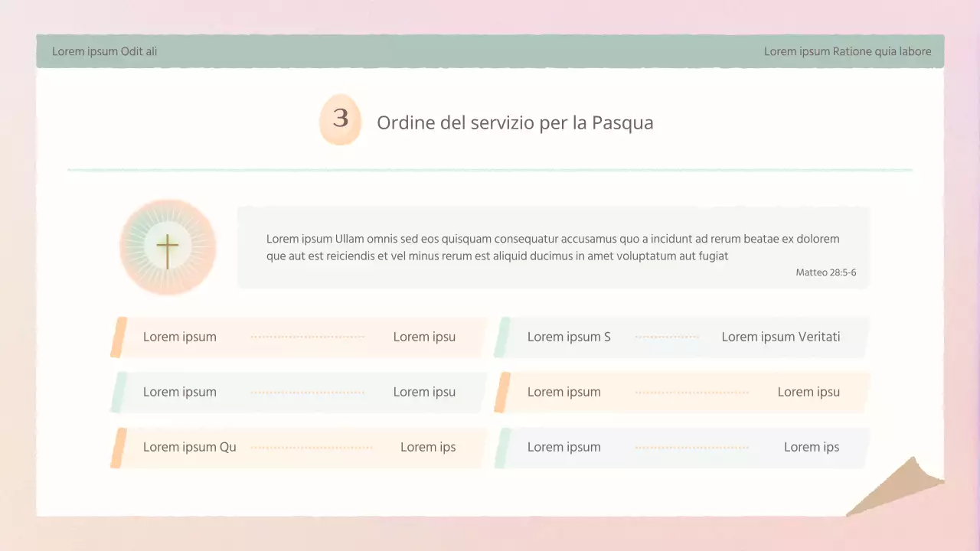Click the 'Lorem ips' text in bottom-right row

coord(812,447)
